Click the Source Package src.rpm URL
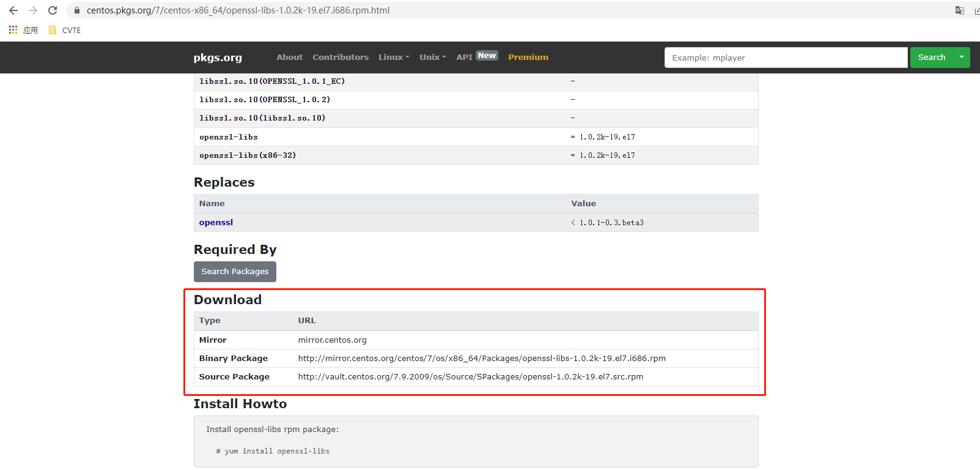The image size is (980, 470). [471, 377]
